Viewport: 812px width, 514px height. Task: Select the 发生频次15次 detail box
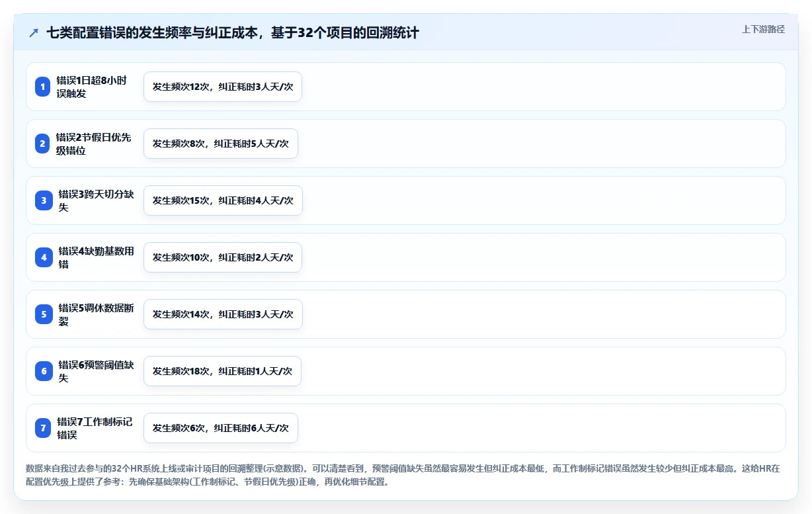pyautogui.click(x=223, y=200)
